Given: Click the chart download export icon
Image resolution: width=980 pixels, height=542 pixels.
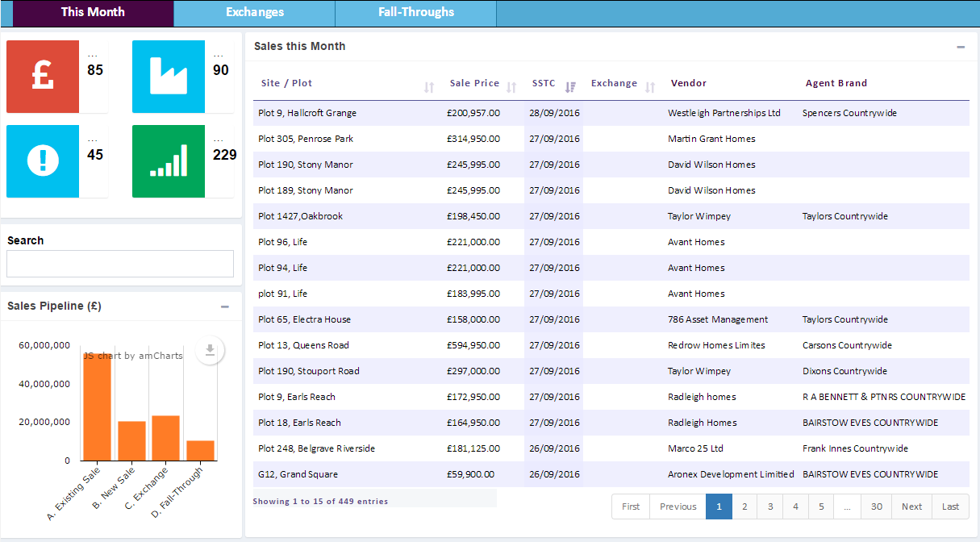Looking at the screenshot, I should coord(210,350).
